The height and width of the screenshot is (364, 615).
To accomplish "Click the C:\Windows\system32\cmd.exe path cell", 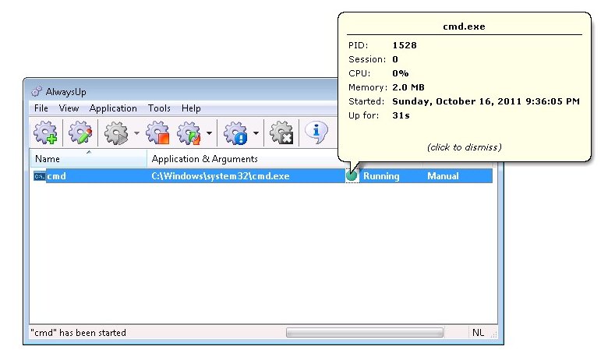I will tap(221, 176).
